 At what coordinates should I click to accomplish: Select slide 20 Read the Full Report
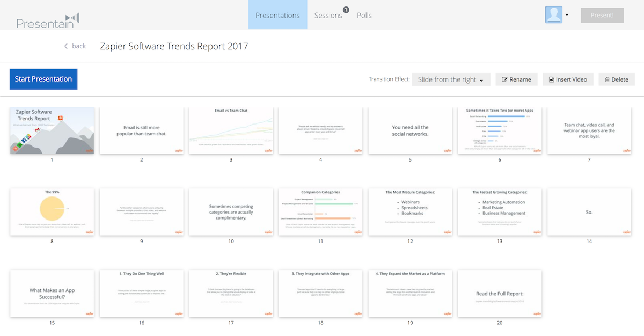[x=500, y=294]
